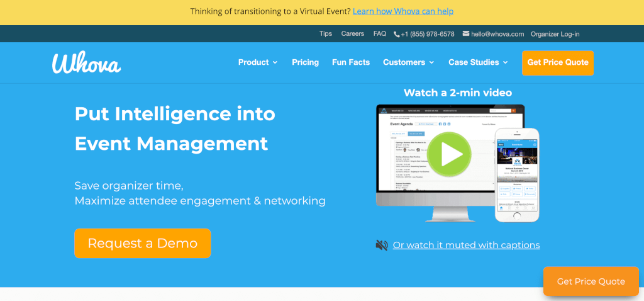This screenshot has height=301, width=644.
Task: Click 'Or watch it muted with captions'
Action: click(x=466, y=245)
